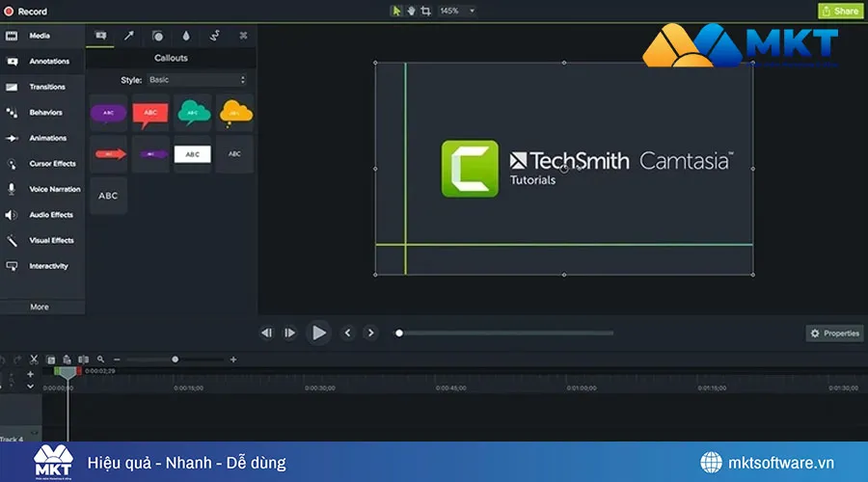Pick the small plain ABC text callout

(x=235, y=154)
